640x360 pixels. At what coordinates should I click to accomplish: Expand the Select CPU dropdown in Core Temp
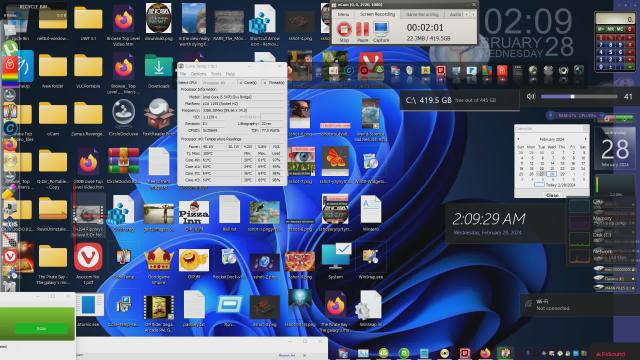tap(219, 82)
